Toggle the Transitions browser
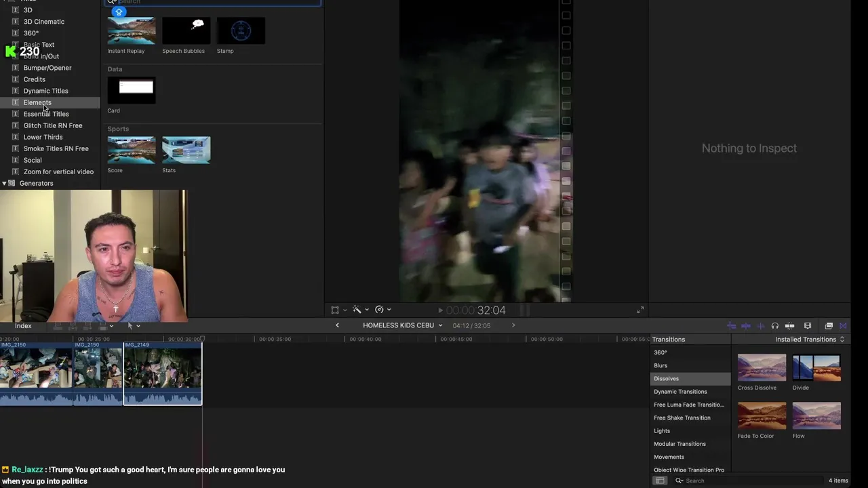This screenshot has height=488, width=868. coord(843,326)
